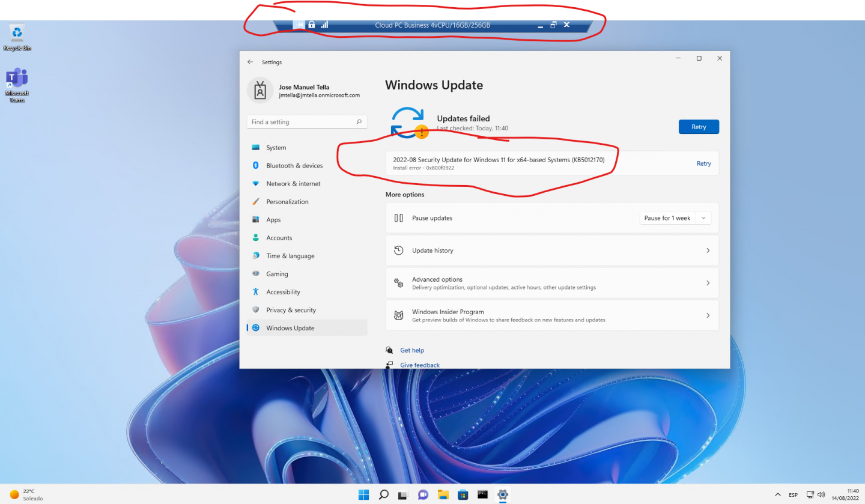Image resolution: width=865 pixels, height=504 pixels.
Task: Click the Update history clock icon
Action: pos(398,250)
